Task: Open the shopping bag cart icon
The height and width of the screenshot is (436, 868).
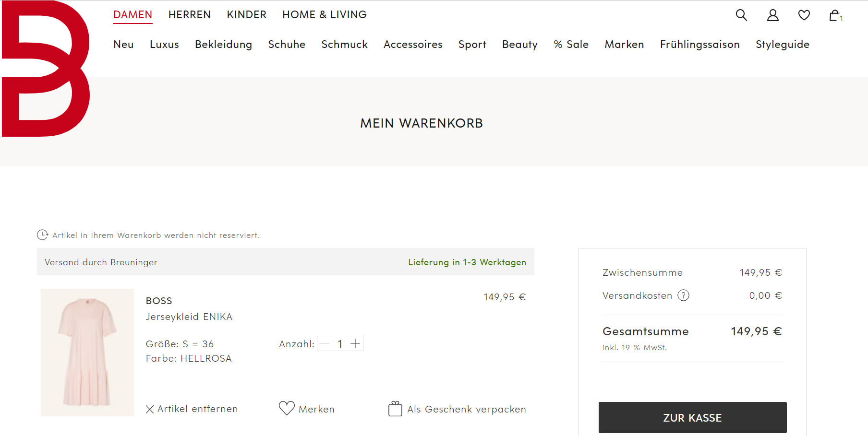Action: [836, 15]
